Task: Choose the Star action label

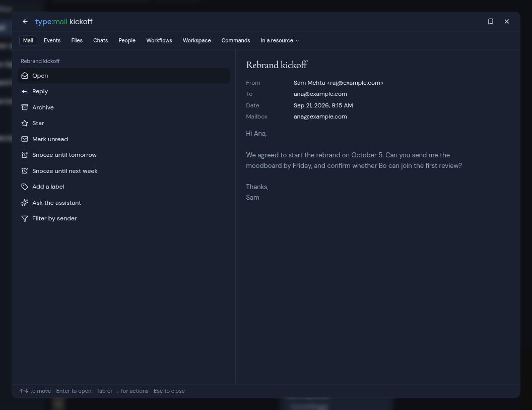Action: [x=38, y=124]
